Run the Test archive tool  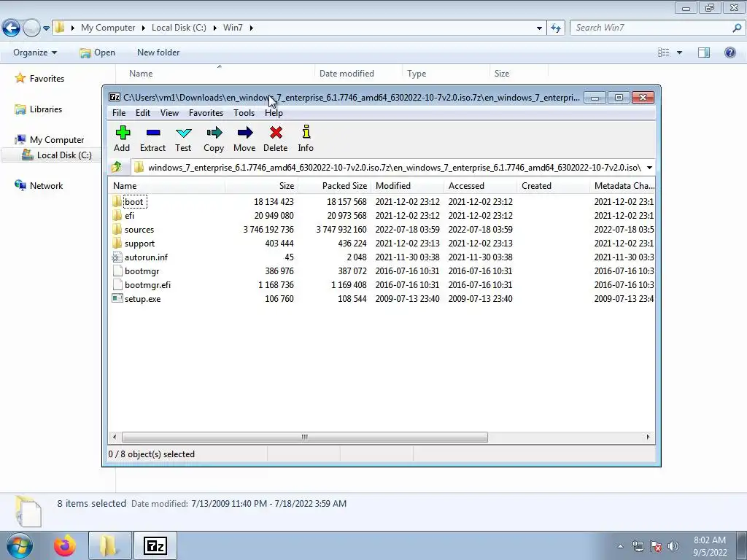tap(183, 133)
